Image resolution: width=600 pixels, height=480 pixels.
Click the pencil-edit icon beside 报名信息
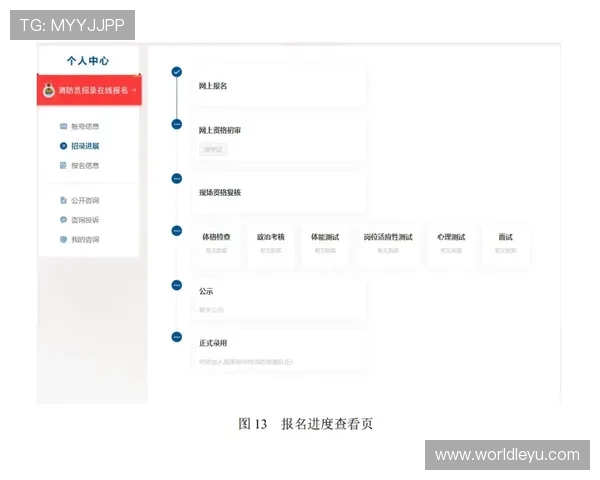click(64, 165)
